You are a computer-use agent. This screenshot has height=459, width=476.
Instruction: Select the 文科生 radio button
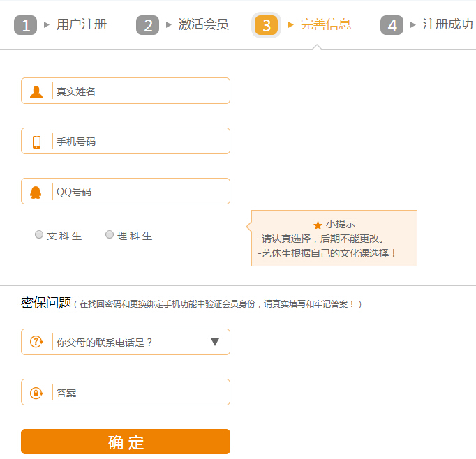click(x=39, y=234)
